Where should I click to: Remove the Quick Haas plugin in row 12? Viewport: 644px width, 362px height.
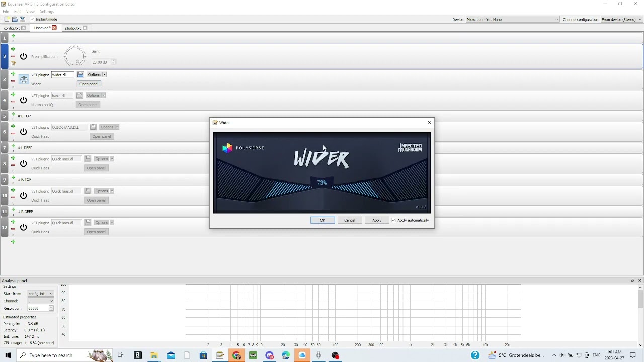coord(13,229)
